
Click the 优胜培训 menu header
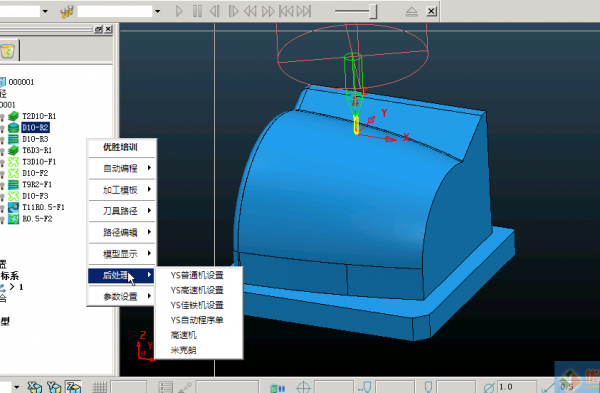[120, 147]
